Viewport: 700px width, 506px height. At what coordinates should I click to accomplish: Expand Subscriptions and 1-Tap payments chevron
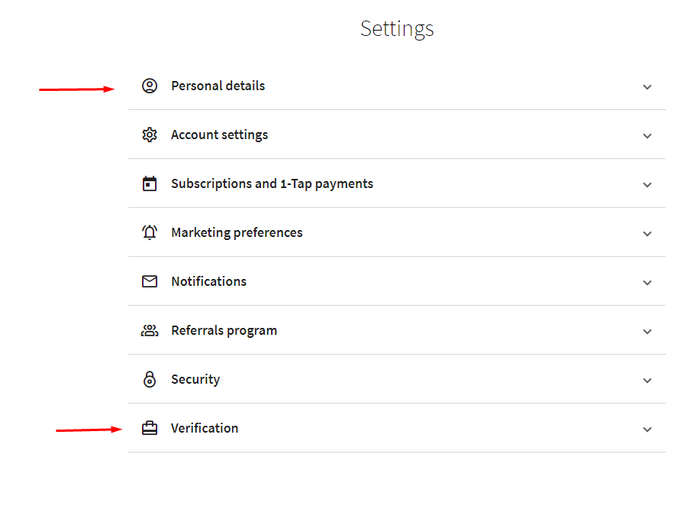click(647, 185)
